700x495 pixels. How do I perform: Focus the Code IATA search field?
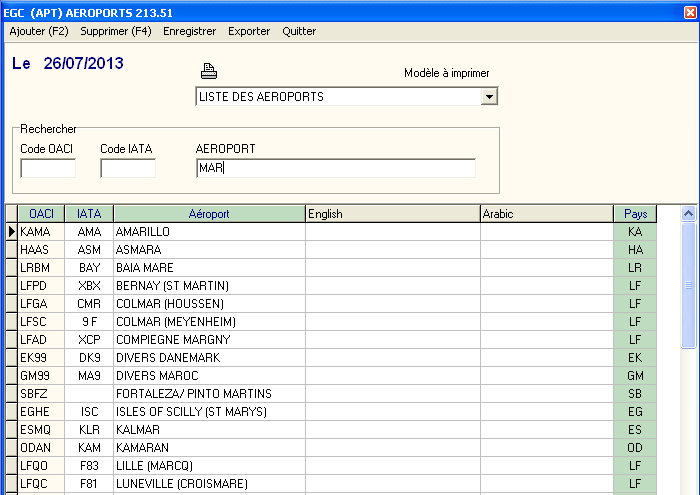point(128,168)
